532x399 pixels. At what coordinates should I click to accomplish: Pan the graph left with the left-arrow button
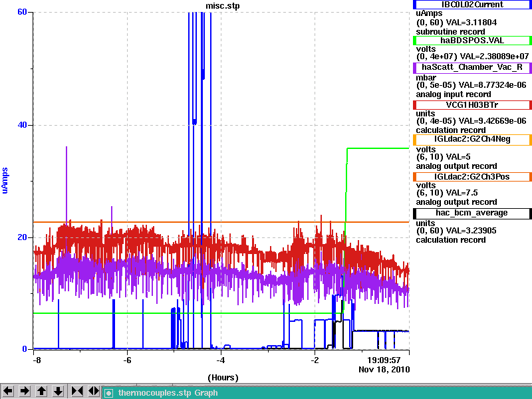click(x=8, y=391)
